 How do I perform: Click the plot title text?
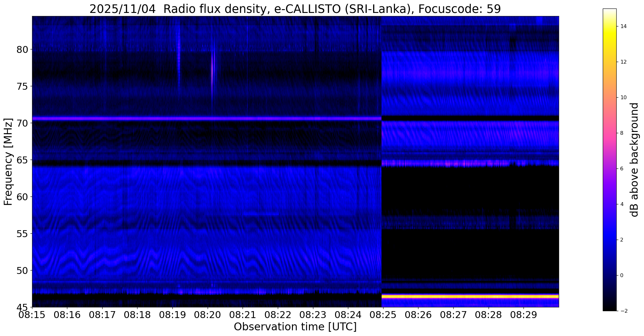point(295,9)
